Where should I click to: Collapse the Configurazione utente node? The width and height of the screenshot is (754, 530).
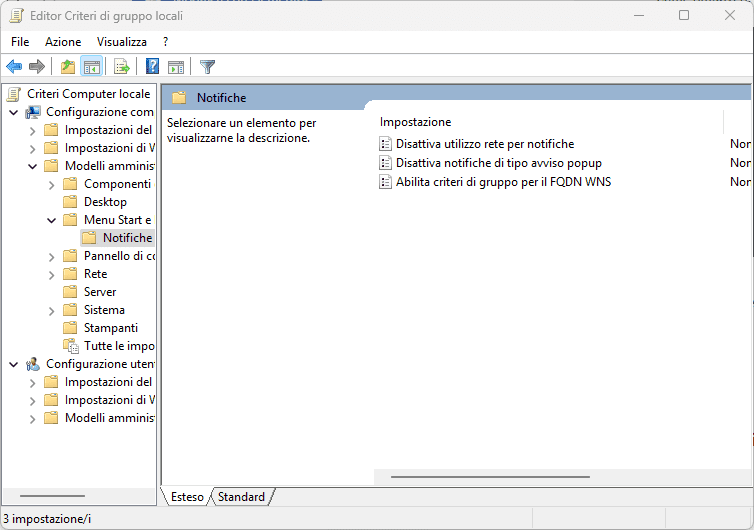(13, 364)
